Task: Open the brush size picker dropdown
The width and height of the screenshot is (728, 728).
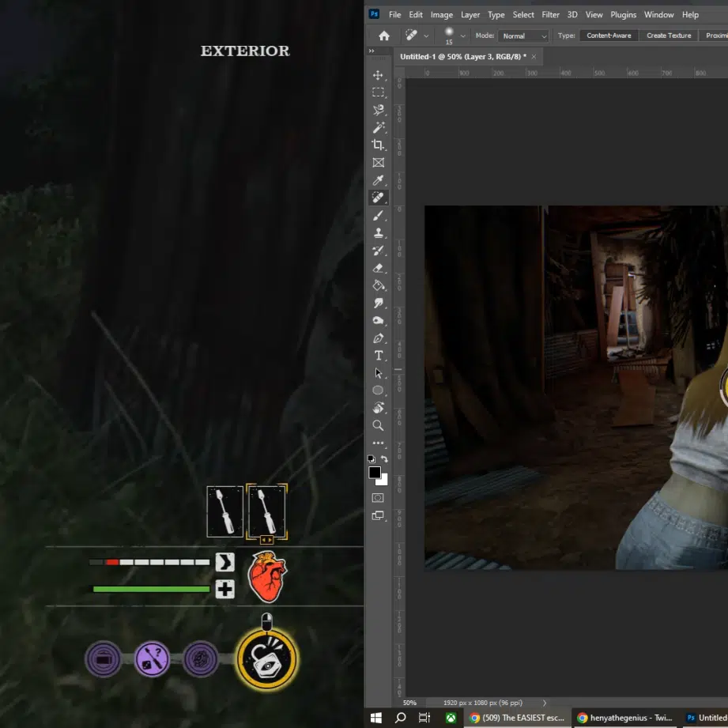Action: [x=463, y=36]
